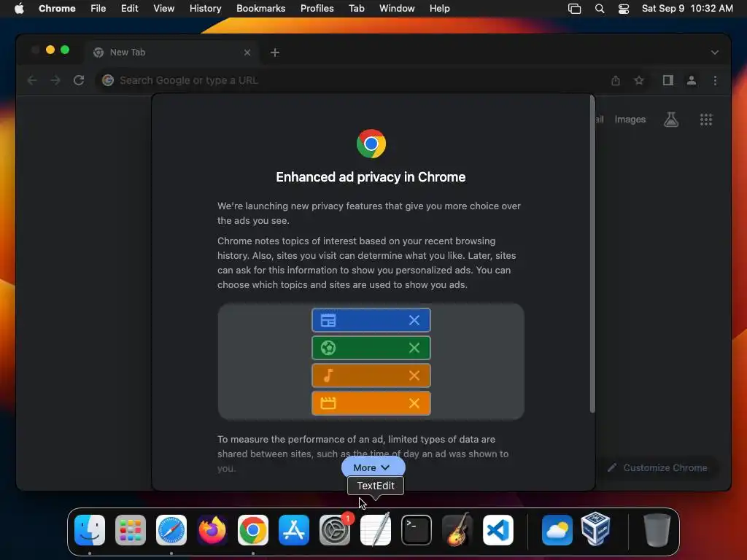747x560 pixels.
Task: Expand the tab search chevron
Action: tap(715, 52)
